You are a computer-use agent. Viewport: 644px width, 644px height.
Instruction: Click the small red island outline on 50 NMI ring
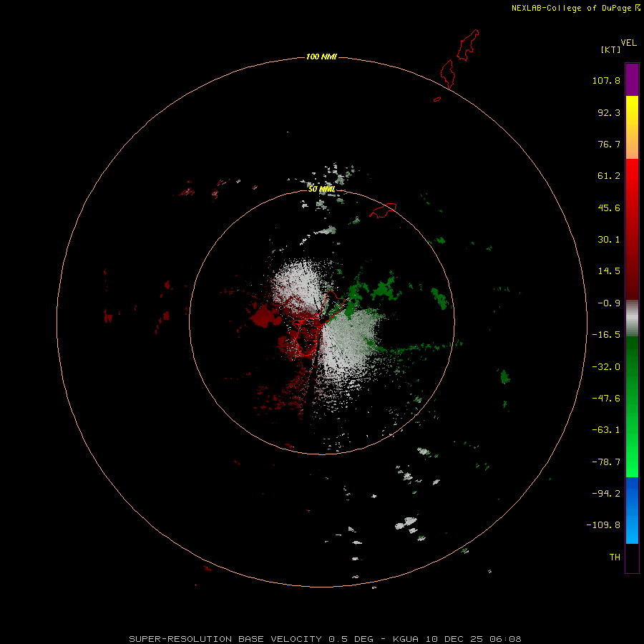point(383,210)
